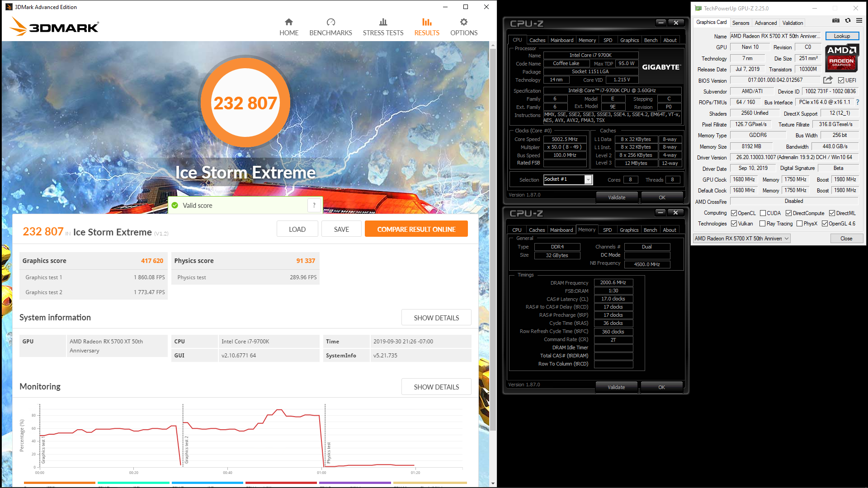Viewport: 868px width, 488px height.
Task: Click the AMD Radeon Graphics logo
Action: click(841, 57)
